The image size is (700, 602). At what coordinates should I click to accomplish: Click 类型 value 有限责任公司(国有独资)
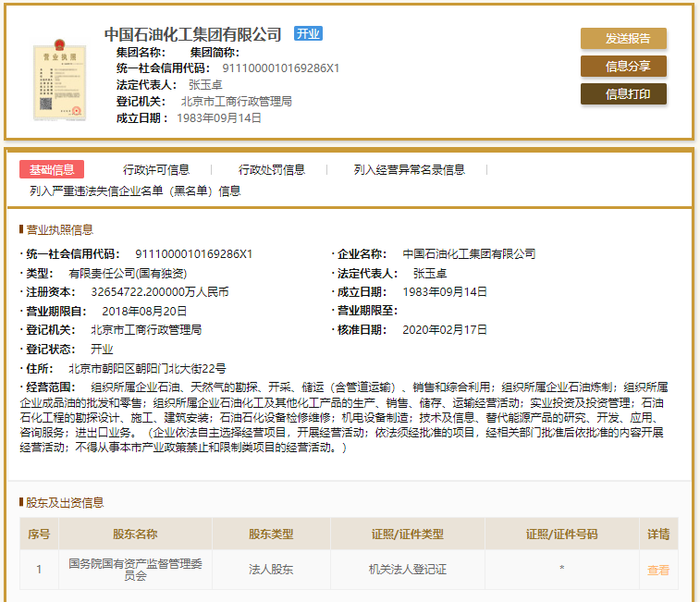[128, 274]
